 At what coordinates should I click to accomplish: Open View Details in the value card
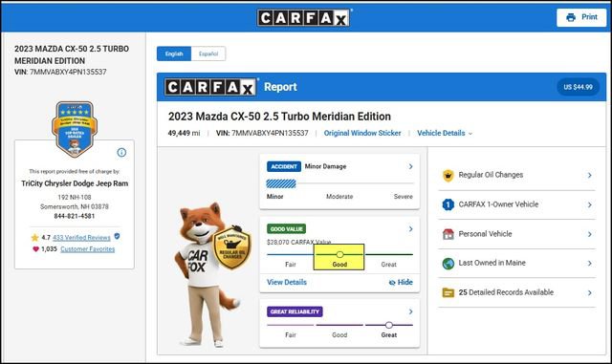pyautogui.click(x=287, y=282)
